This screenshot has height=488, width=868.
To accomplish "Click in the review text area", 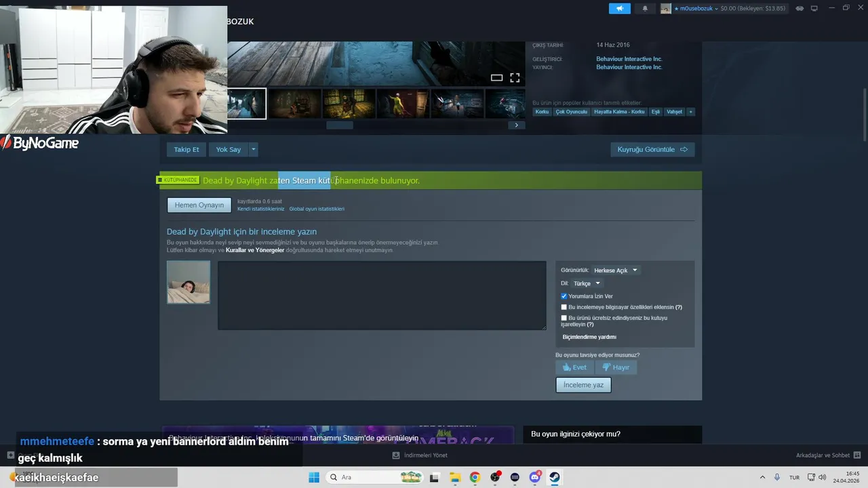I will click(x=382, y=296).
